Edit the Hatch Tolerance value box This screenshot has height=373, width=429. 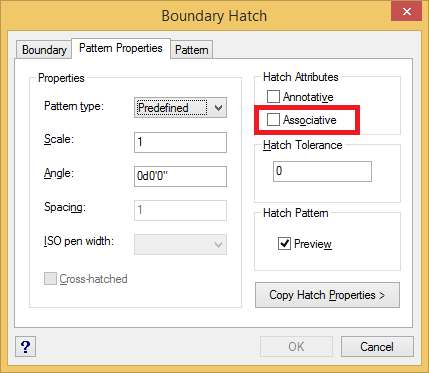coord(322,171)
